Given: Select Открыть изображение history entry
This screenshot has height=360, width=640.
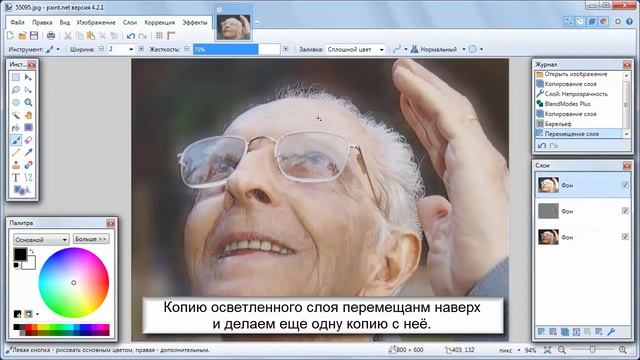Looking at the screenshot, I should click(x=578, y=74).
